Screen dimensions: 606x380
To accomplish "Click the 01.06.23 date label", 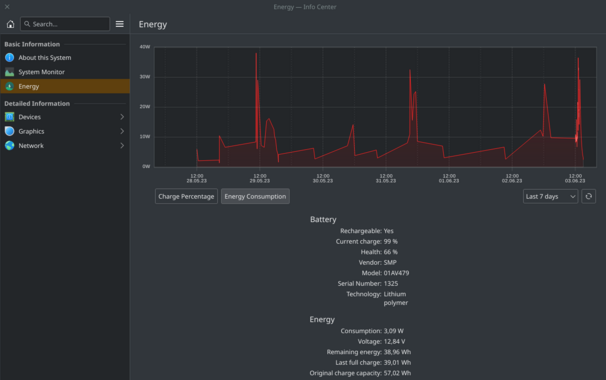I will [449, 181].
